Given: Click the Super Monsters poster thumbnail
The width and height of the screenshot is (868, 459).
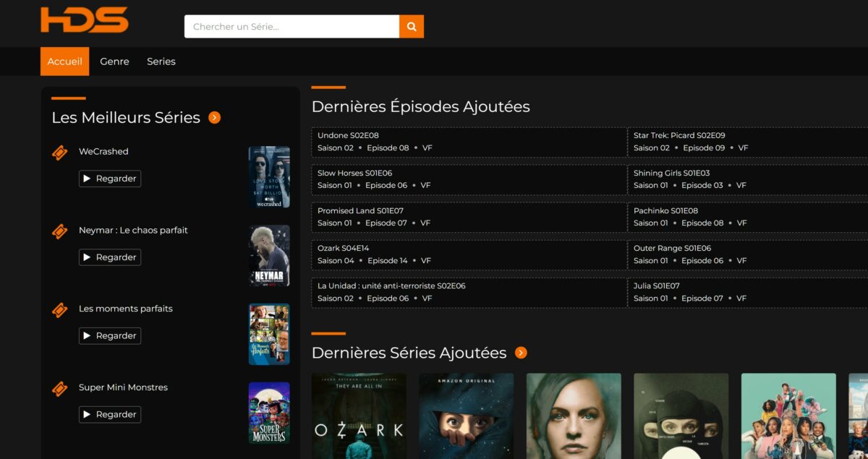Looking at the screenshot, I should 269,413.
